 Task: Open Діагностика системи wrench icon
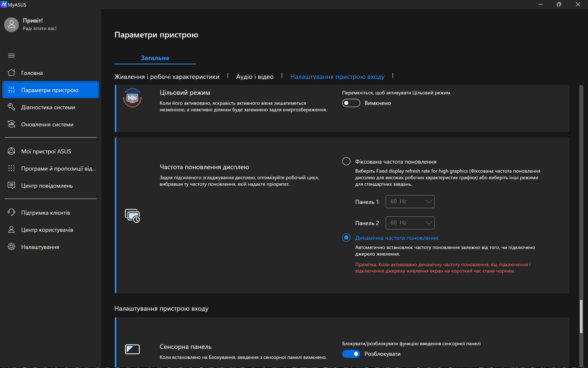coord(11,107)
